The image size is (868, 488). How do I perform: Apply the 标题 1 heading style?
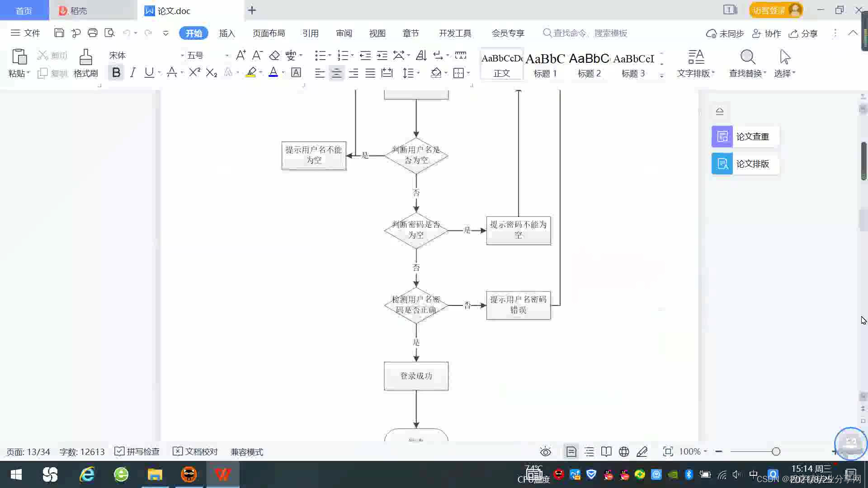click(545, 65)
